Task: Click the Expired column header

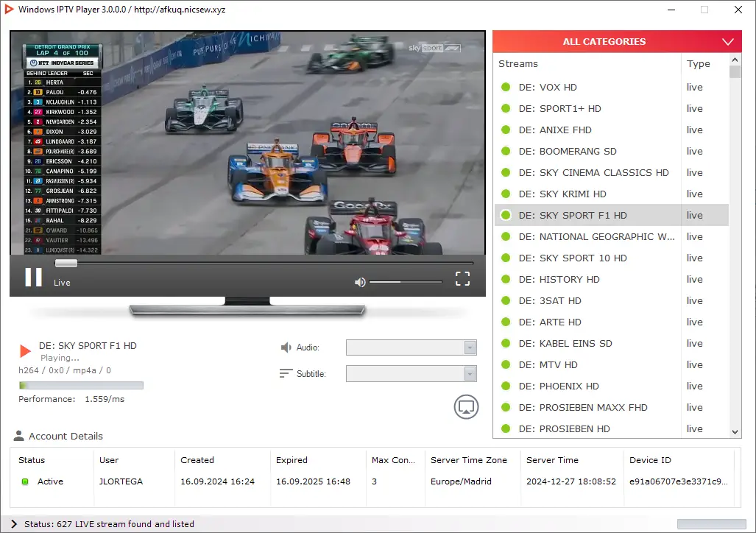Action: coord(292,460)
